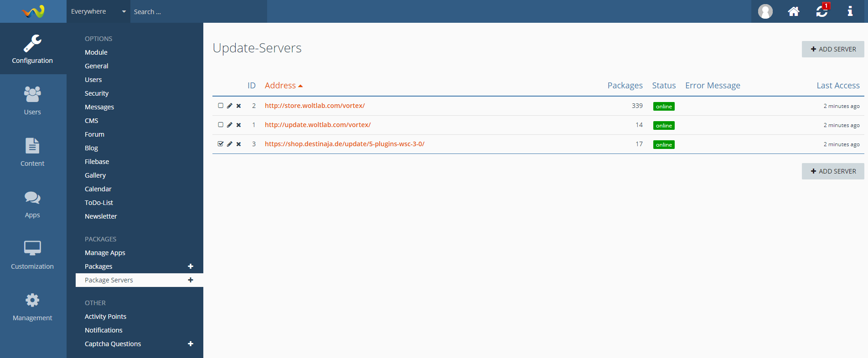The height and width of the screenshot is (358, 868).
Task: Open the WoltLab logo home
Action: coord(33,11)
